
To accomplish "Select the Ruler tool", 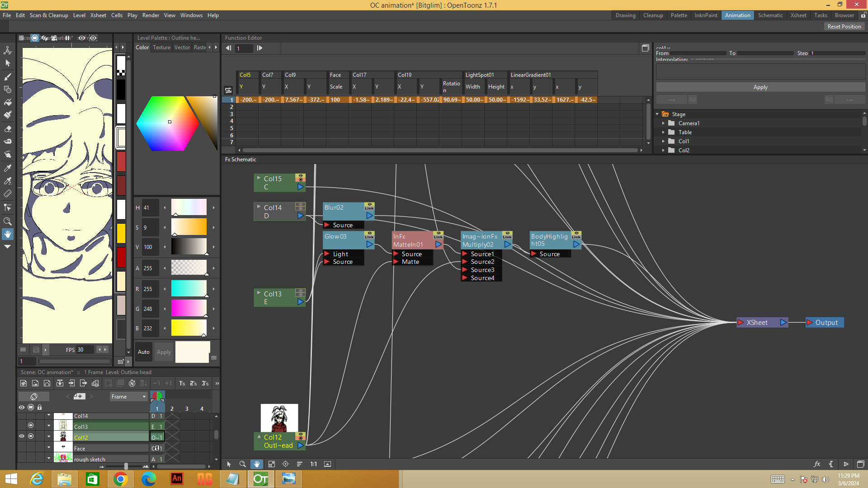I will pyautogui.click(x=8, y=194).
